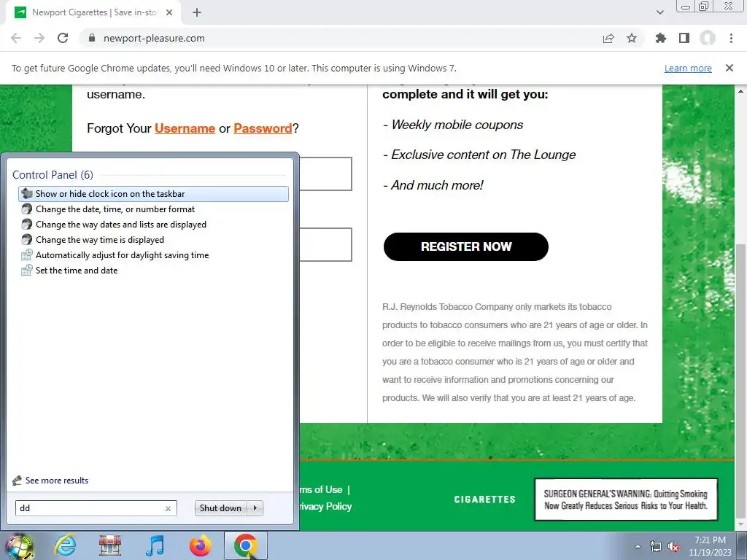
Task: Open Show or hide clock icon on taskbar
Action: point(153,194)
